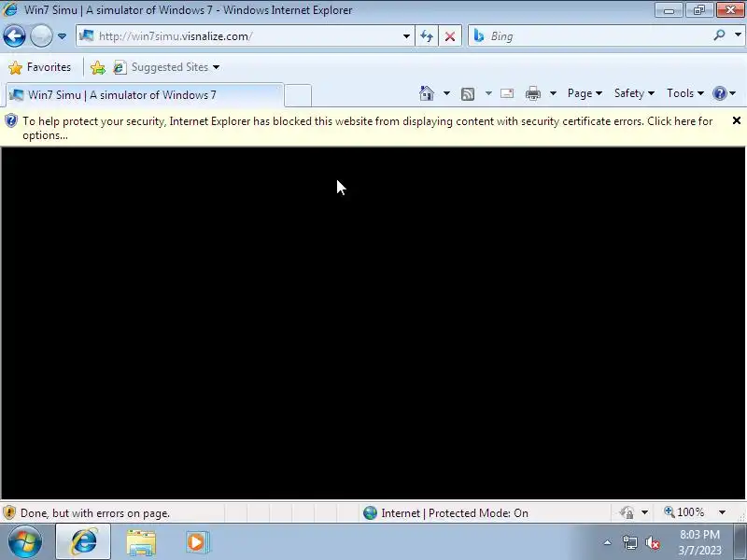Click the status bar error warning icon

(9, 512)
